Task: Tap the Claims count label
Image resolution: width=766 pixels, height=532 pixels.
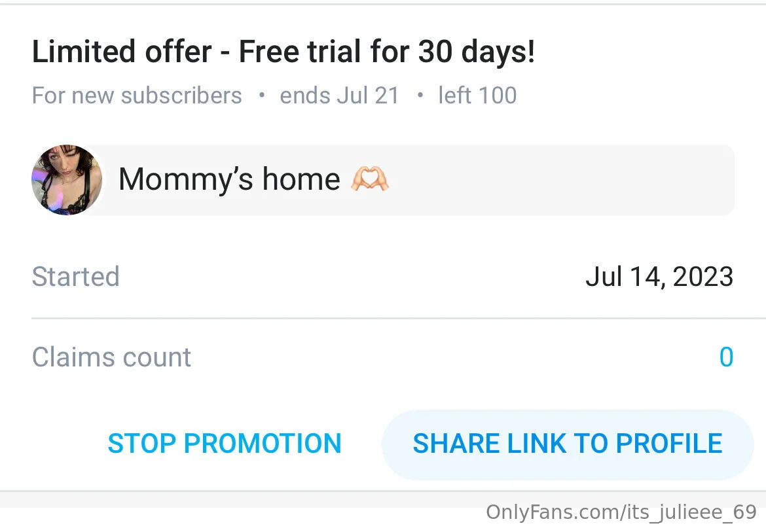Action: coord(111,357)
